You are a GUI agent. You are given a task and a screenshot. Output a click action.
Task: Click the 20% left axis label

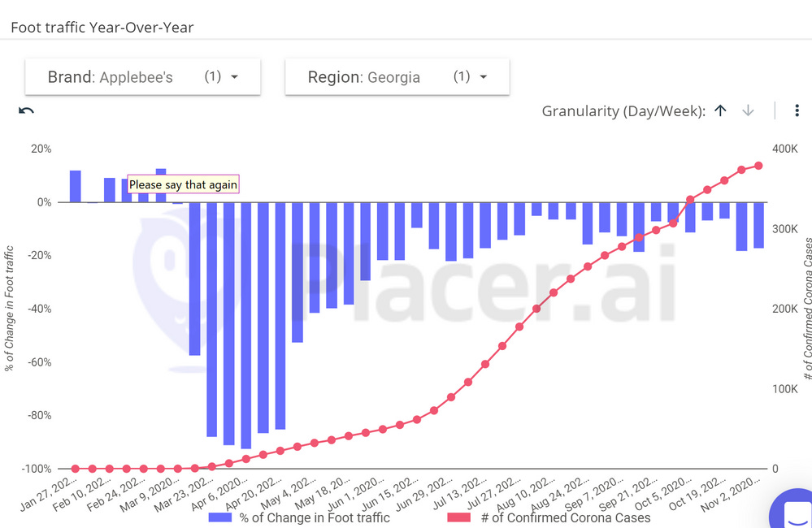(x=41, y=149)
